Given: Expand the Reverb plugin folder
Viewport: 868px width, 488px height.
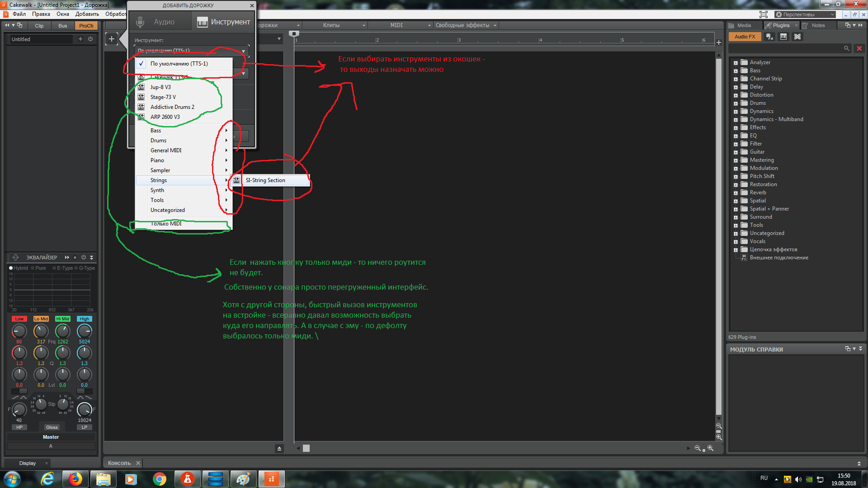Looking at the screenshot, I should [736, 193].
